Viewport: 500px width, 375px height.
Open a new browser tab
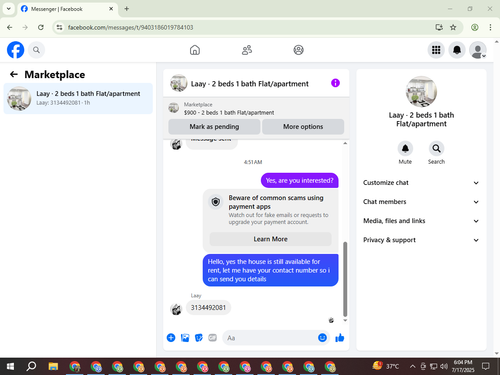[127, 9]
